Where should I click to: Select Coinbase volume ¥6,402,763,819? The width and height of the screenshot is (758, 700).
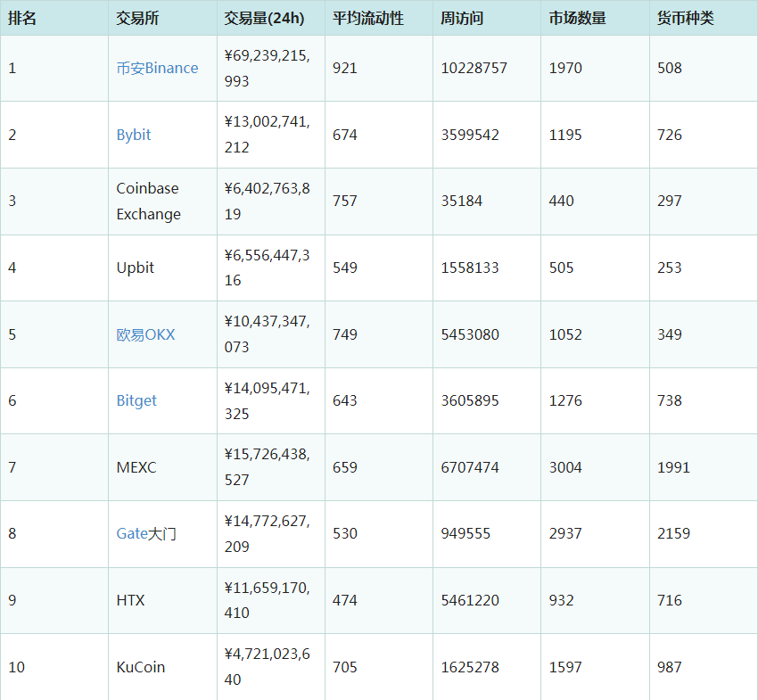(267, 202)
